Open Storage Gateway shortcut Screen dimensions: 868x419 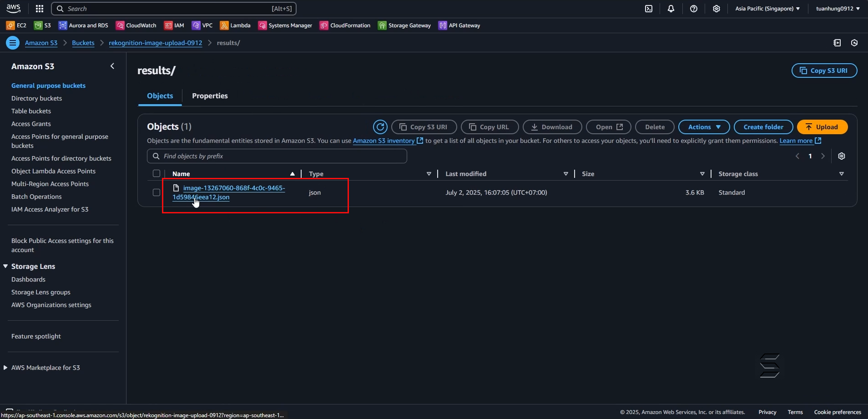[404, 25]
